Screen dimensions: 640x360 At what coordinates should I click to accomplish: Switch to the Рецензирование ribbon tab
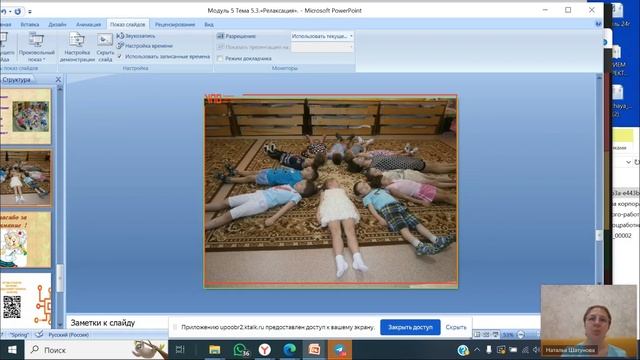(x=175, y=24)
